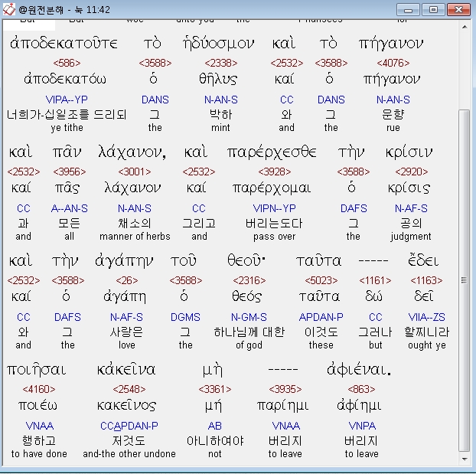Click Greek word λάχανον,
Screen dimensions: 476x474
pyautogui.click(x=132, y=152)
